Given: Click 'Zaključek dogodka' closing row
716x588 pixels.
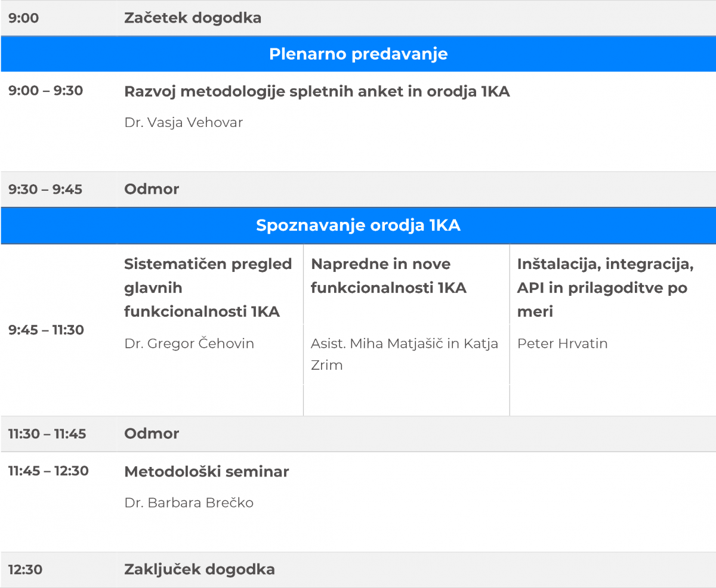Looking at the screenshot, I should click(199, 569).
